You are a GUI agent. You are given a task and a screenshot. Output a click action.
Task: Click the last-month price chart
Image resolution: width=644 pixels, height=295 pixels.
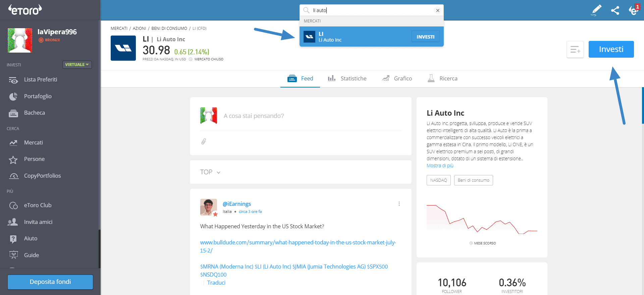(482, 220)
